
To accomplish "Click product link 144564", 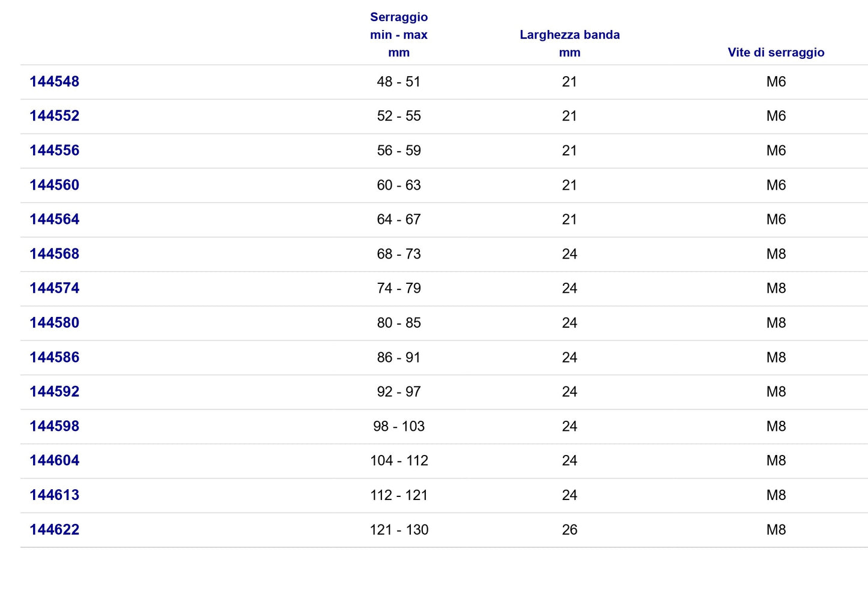I will click(54, 219).
